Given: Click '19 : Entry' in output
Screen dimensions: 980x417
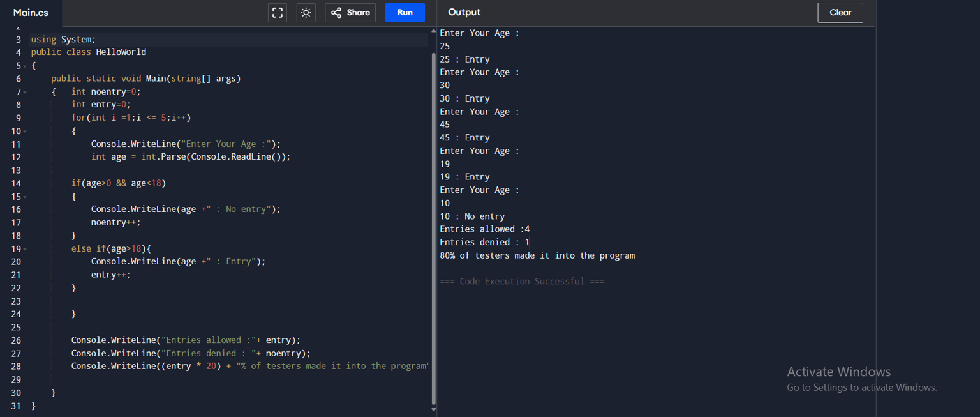Looking at the screenshot, I should (x=464, y=177).
